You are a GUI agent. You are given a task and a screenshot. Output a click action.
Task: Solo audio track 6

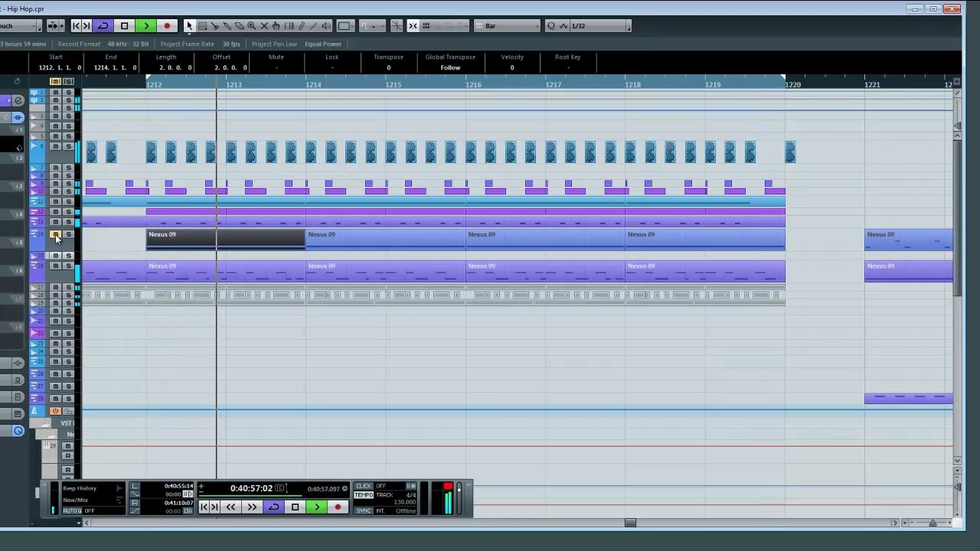click(x=68, y=146)
